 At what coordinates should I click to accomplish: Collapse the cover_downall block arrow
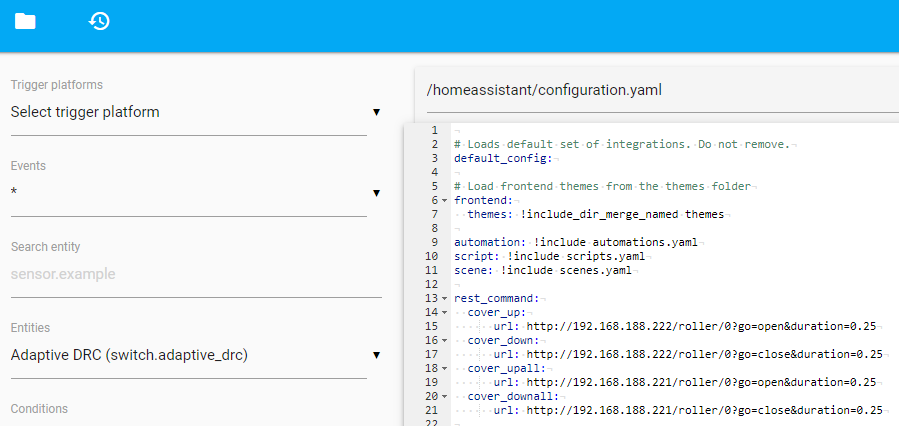pyautogui.click(x=445, y=396)
